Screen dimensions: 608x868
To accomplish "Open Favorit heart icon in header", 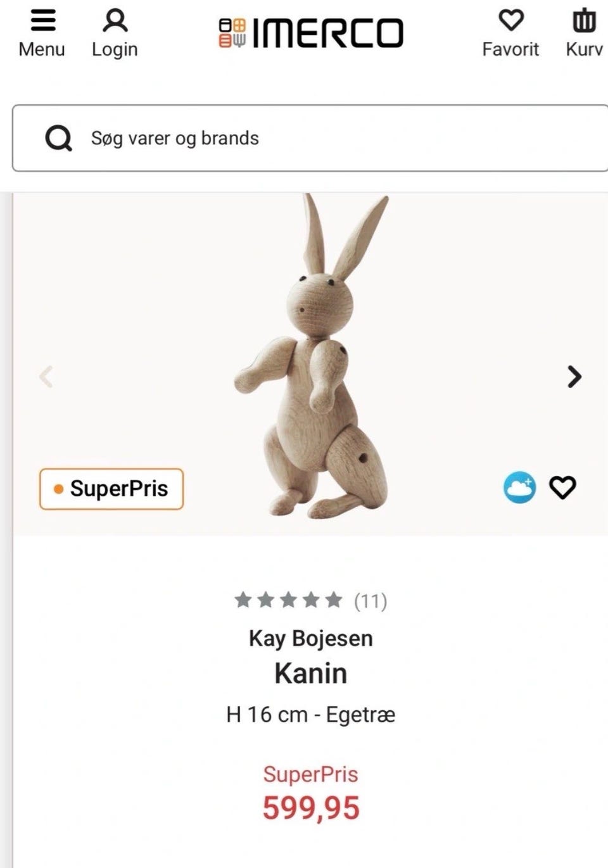I will [510, 21].
